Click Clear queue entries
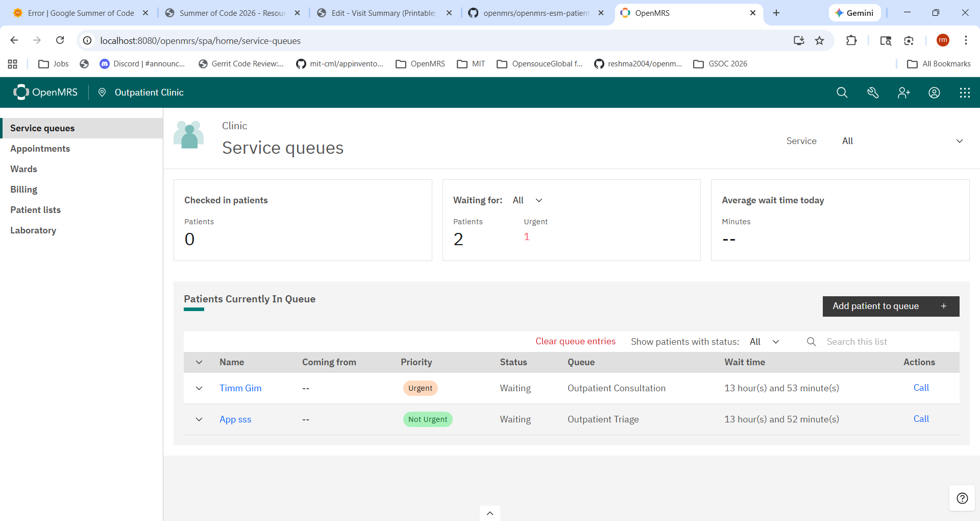 [x=575, y=341]
